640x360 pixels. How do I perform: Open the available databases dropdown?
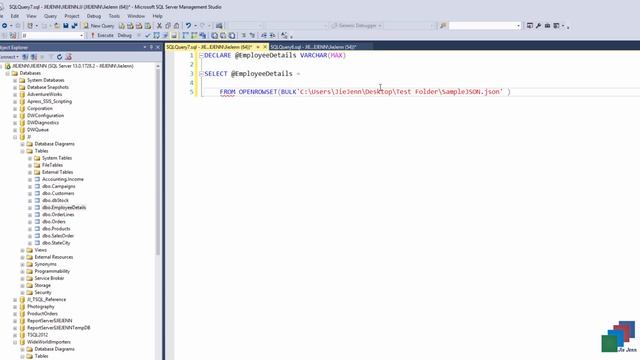click(82, 36)
